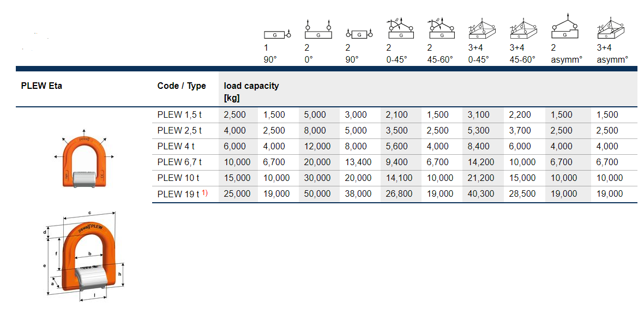The height and width of the screenshot is (309, 644).
Task: Click the Code / Type column header
Action: pos(182,86)
